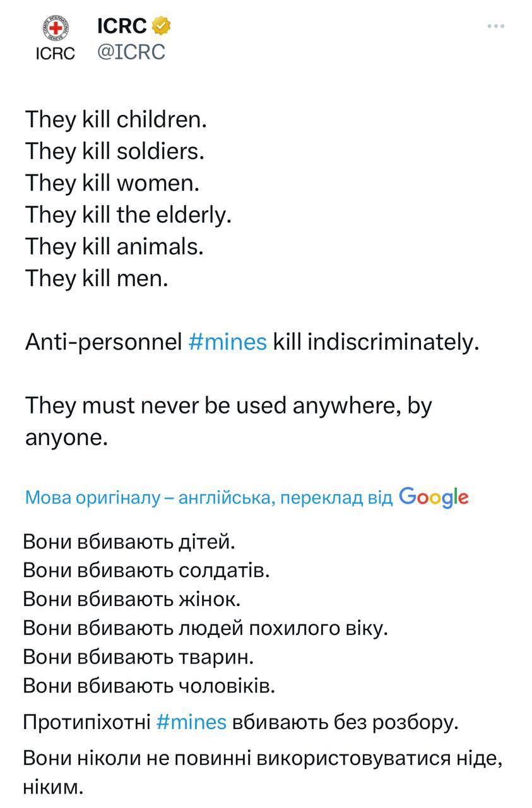Open #mines hashtag in the English tweet

pyautogui.click(x=228, y=342)
